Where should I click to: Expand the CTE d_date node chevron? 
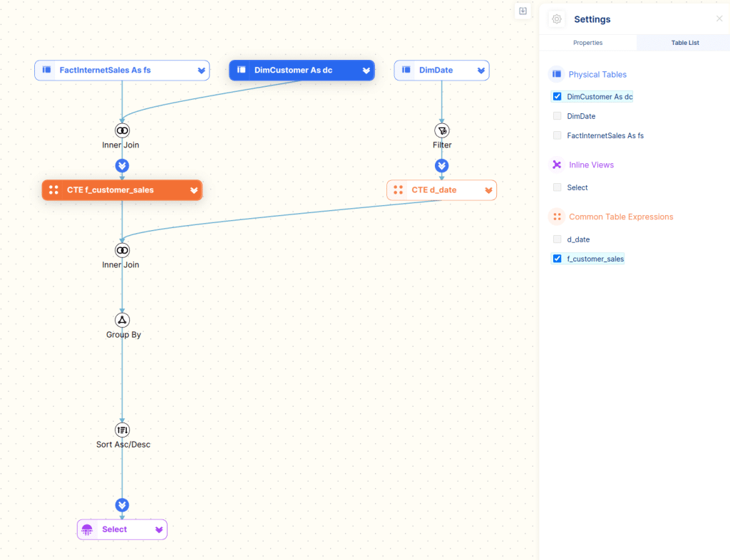coord(488,190)
